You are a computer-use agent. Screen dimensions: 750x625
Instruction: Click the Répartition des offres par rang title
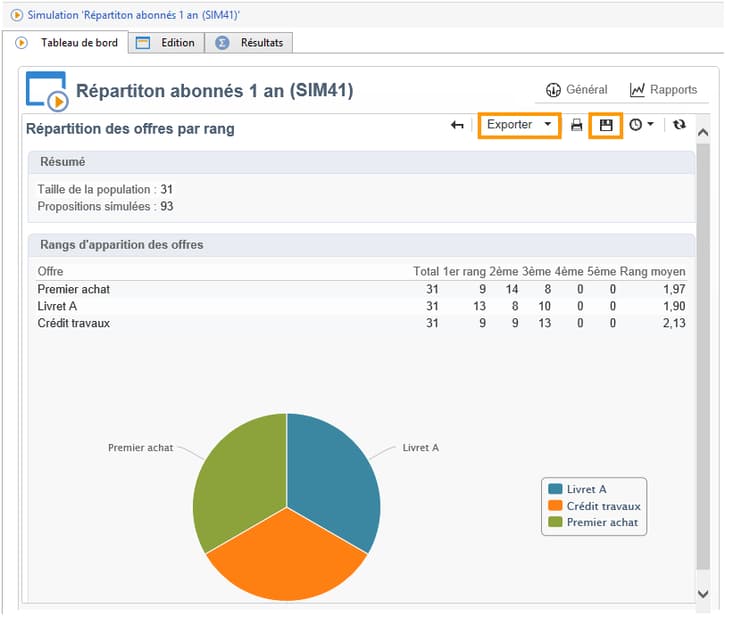[130, 129]
